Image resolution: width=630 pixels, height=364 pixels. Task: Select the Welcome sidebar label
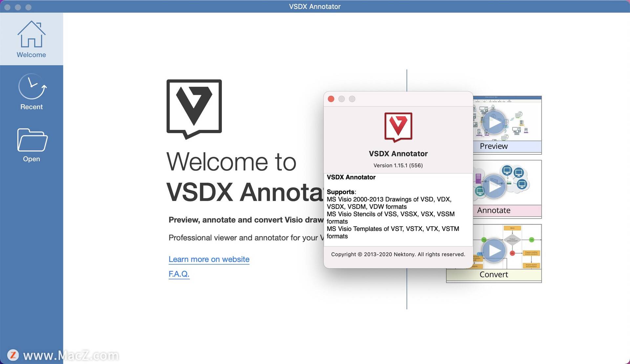point(31,55)
